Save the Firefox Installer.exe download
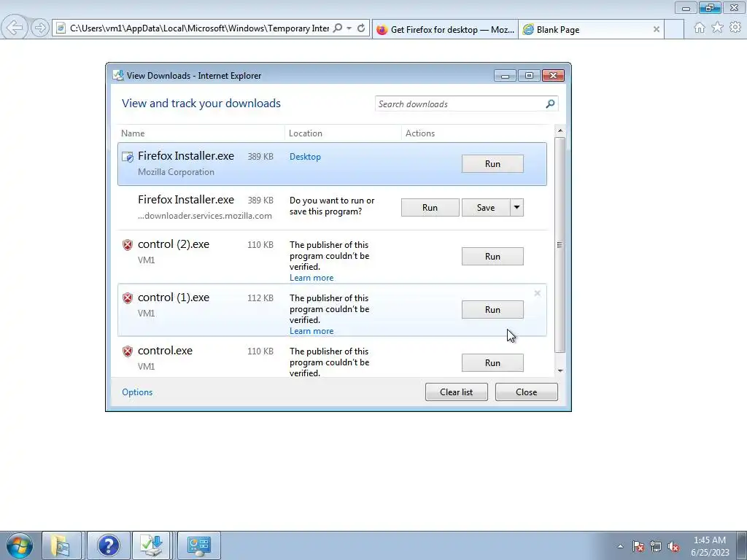The height and width of the screenshot is (560, 747). (x=485, y=208)
